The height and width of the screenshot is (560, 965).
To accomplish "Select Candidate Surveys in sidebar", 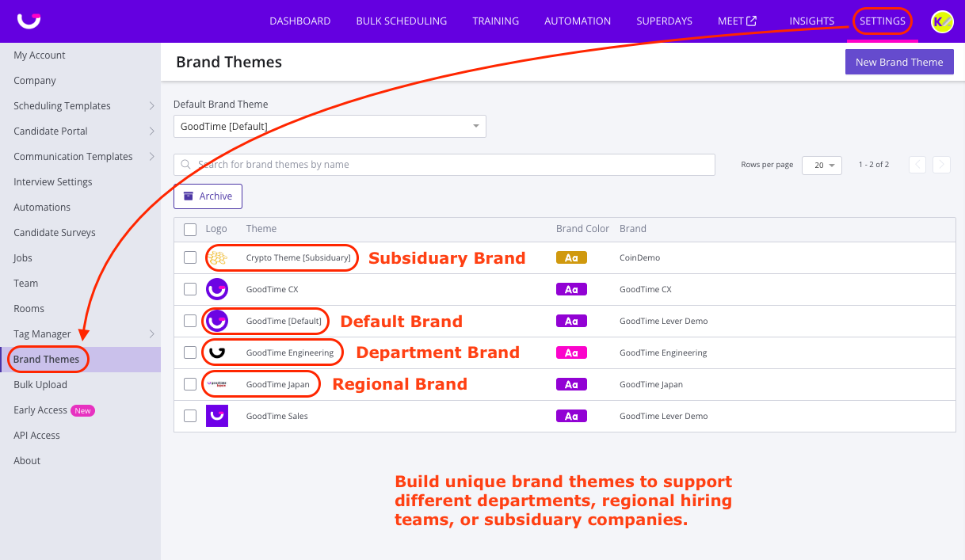I will tap(55, 233).
